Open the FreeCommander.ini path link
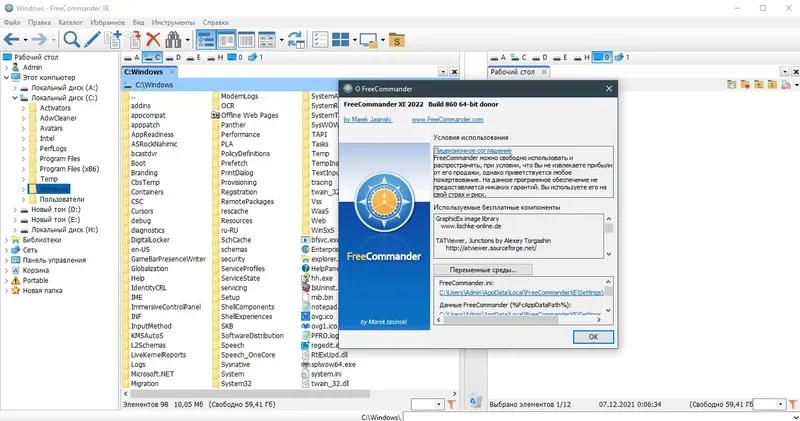The width and height of the screenshot is (800, 421). pos(521,293)
